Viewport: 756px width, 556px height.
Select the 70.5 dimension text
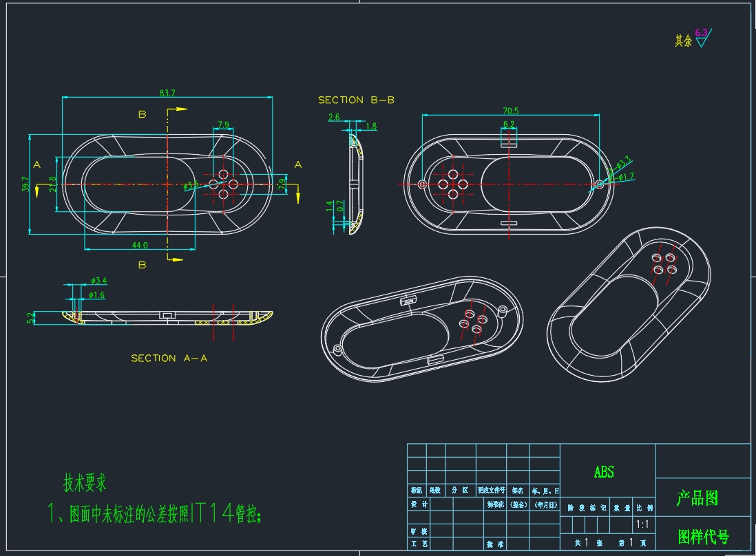click(x=511, y=111)
